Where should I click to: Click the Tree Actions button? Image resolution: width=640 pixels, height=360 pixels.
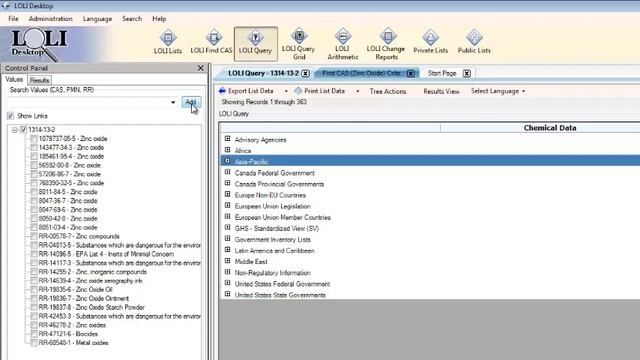388,91
